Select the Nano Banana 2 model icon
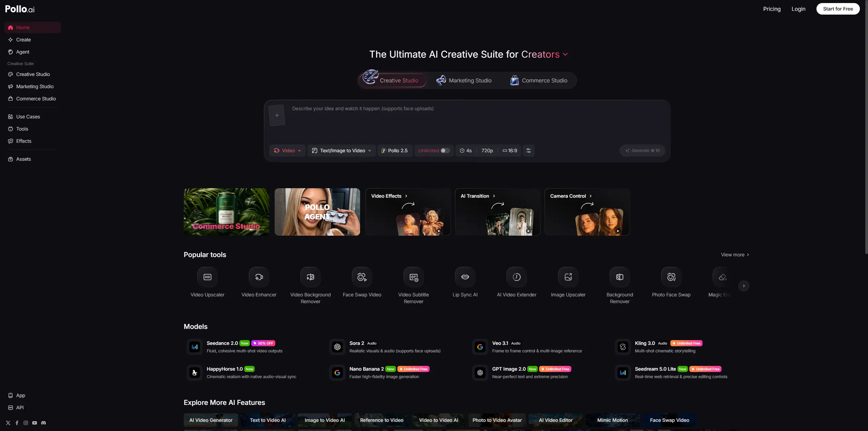Viewport: 868px width, 431px height. tap(337, 373)
